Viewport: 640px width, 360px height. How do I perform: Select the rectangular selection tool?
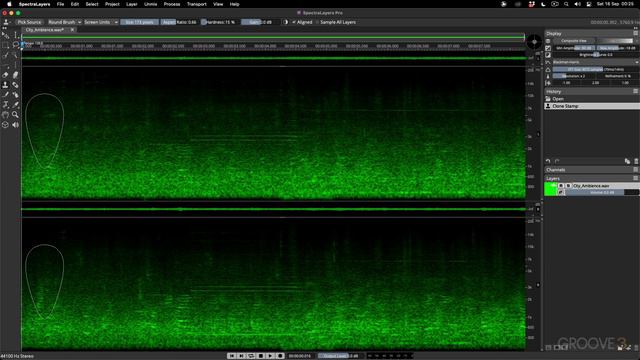point(5,45)
